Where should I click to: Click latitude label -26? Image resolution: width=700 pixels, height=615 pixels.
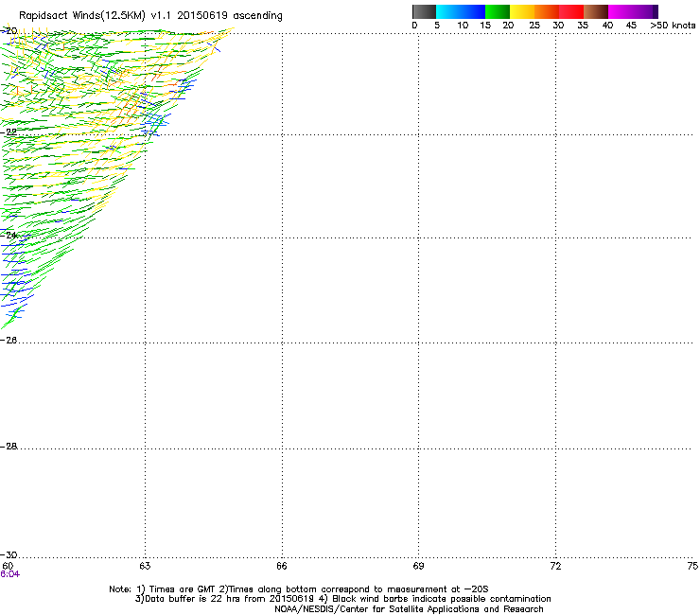(9, 341)
